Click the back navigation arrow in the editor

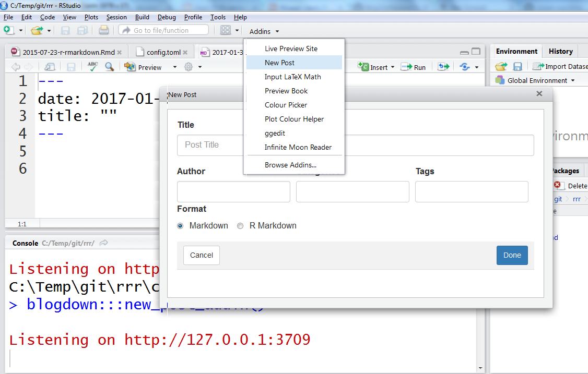pyautogui.click(x=16, y=67)
